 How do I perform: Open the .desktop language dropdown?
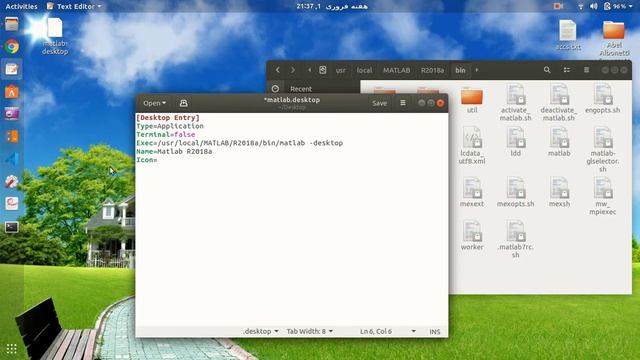pyautogui.click(x=260, y=331)
